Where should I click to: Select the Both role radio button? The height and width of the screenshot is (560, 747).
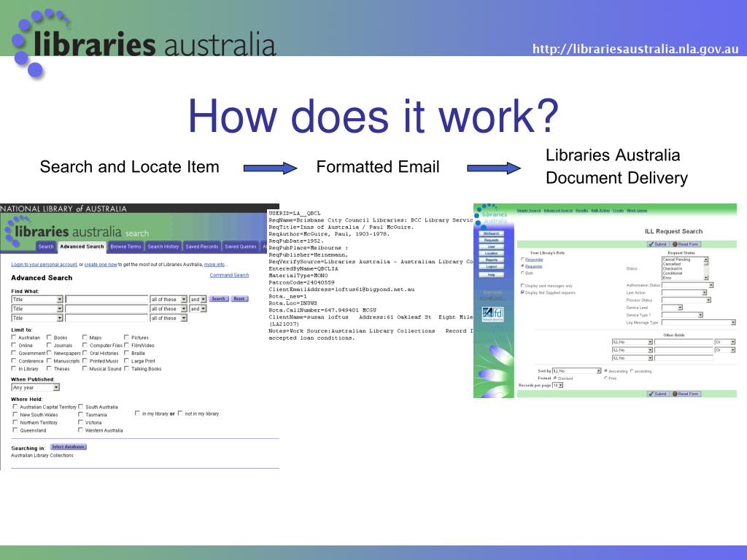[522, 273]
